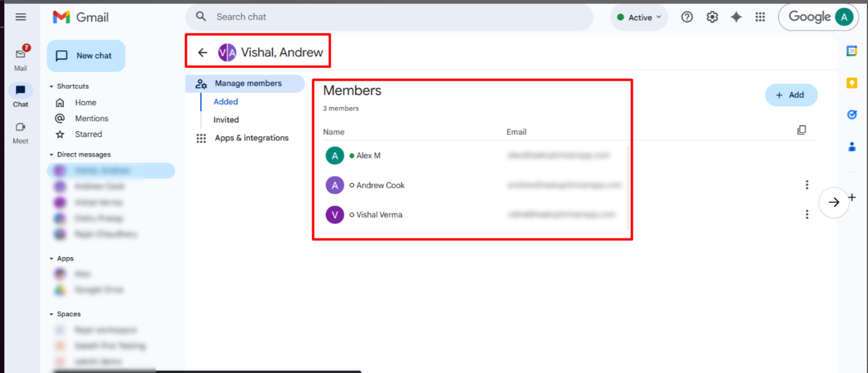Viewport: 868px width, 373px height.
Task: Open Google Keep in the side panel
Action: coord(852,83)
